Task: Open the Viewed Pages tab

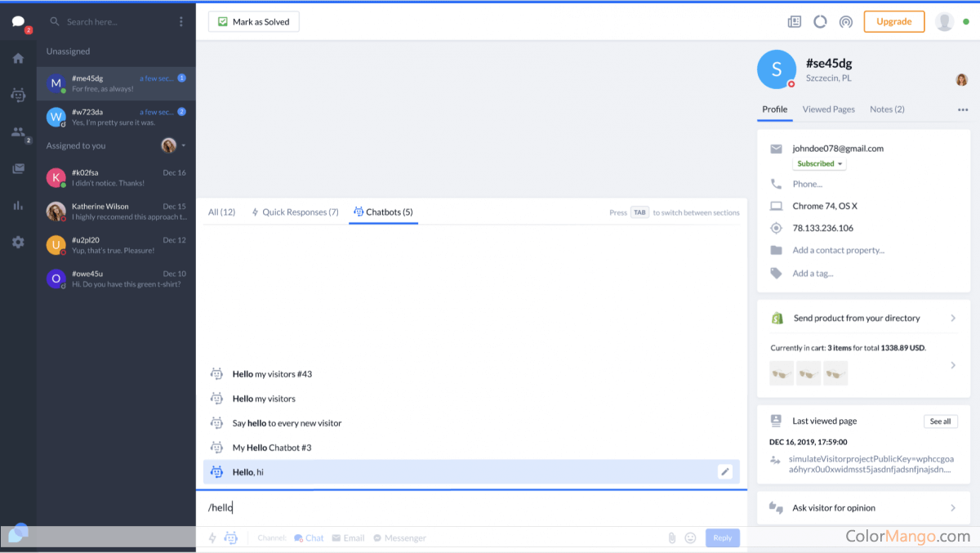Action: [x=828, y=109]
